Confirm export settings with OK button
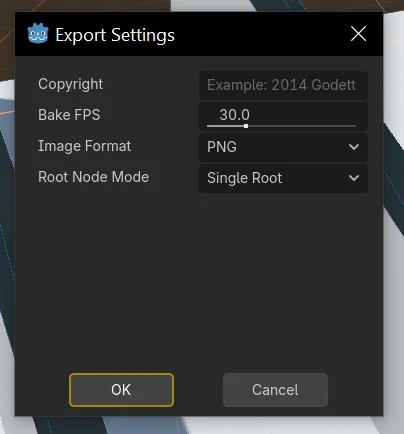 pos(121,390)
